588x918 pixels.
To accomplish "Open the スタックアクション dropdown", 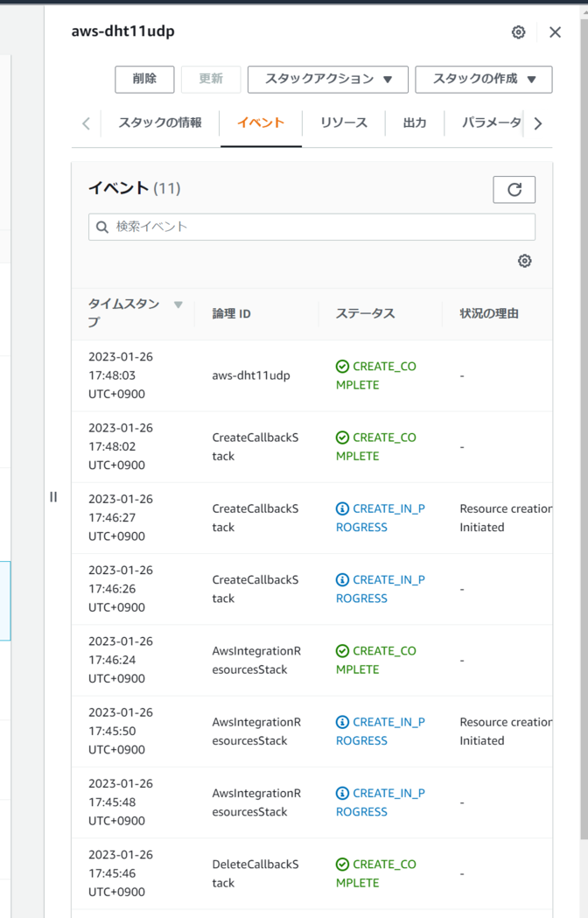I will [x=327, y=80].
